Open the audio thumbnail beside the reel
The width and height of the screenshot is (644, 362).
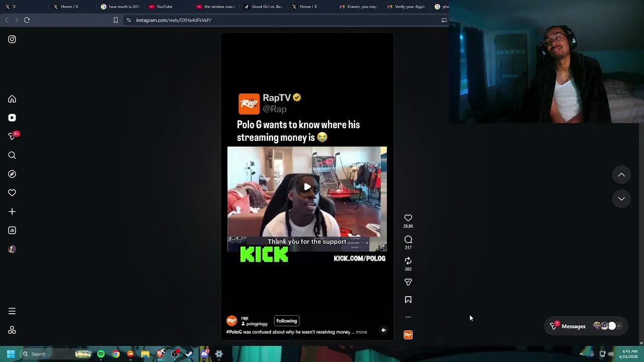[x=408, y=335]
